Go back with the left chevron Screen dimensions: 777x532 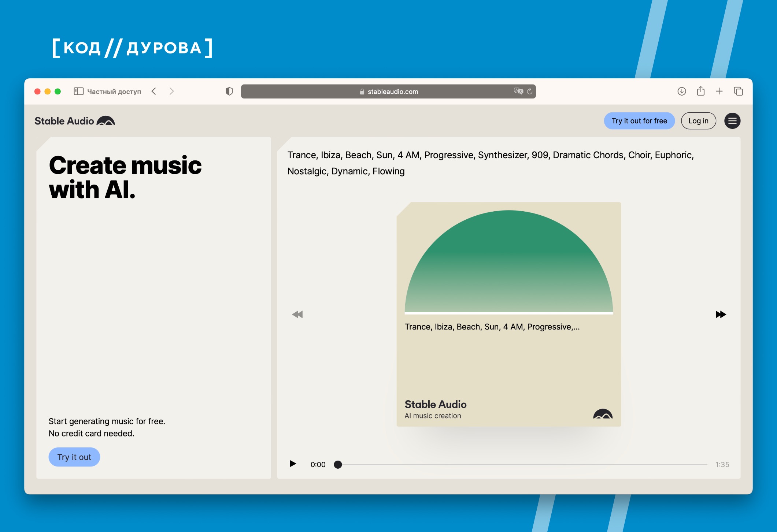point(154,92)
